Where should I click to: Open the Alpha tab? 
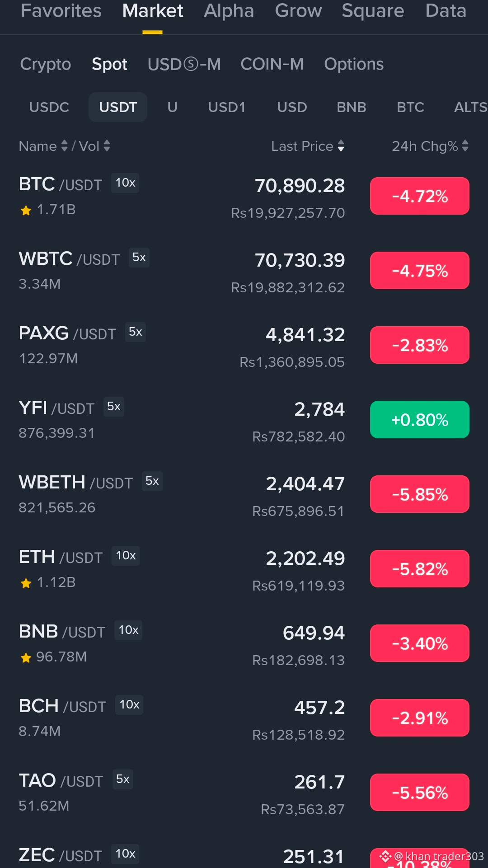[229, 11]
